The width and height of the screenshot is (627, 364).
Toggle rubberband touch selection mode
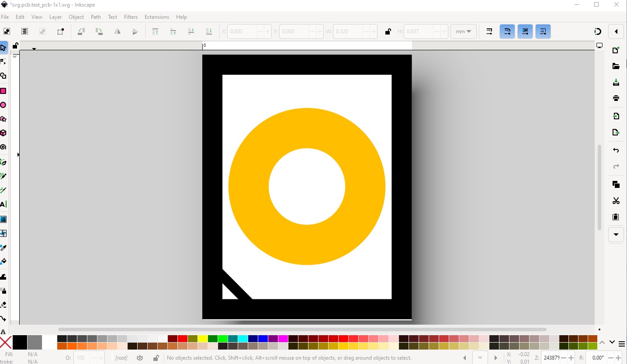pos(60,31)
